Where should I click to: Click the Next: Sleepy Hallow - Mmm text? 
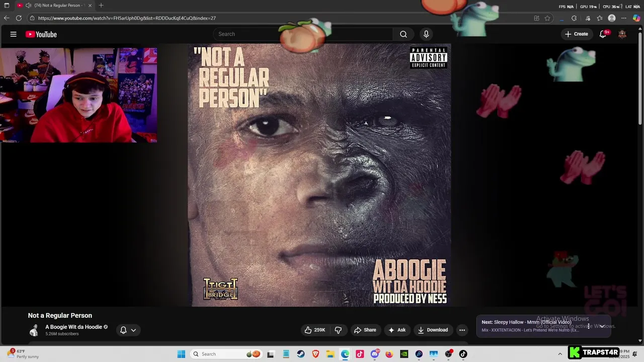526,322
